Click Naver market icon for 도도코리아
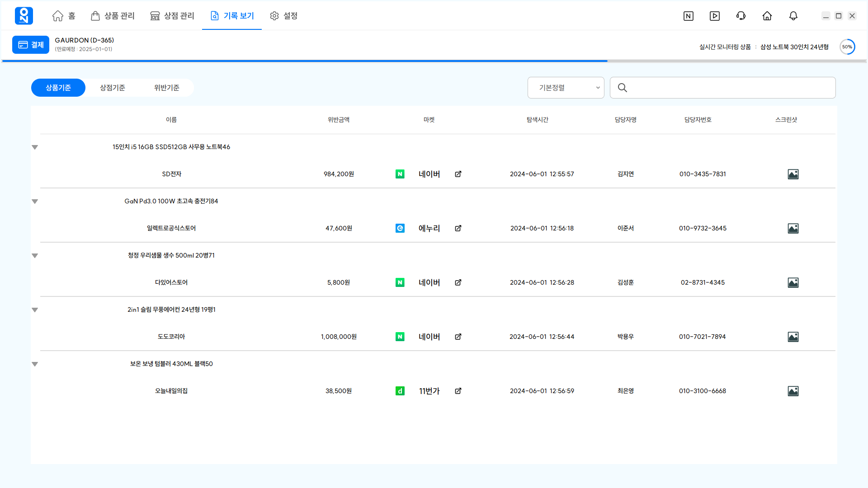The image size is (868, 488). click(x=400, y=337)
